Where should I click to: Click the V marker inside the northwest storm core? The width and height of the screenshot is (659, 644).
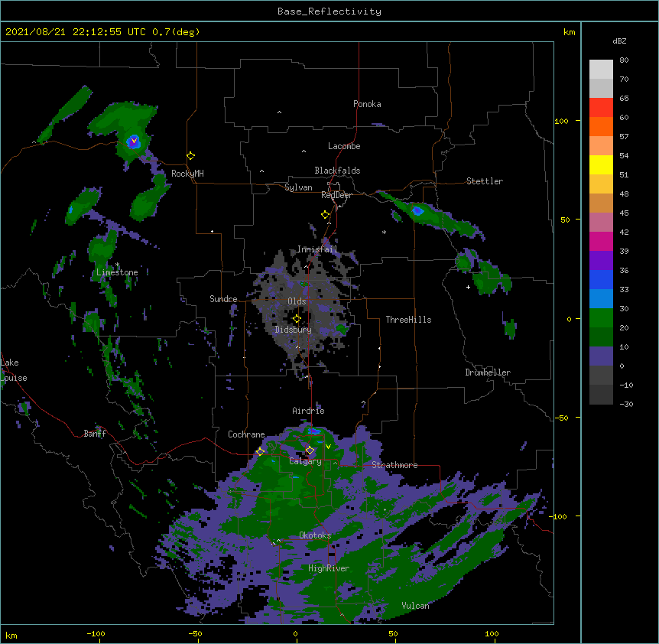click(134, 141)
